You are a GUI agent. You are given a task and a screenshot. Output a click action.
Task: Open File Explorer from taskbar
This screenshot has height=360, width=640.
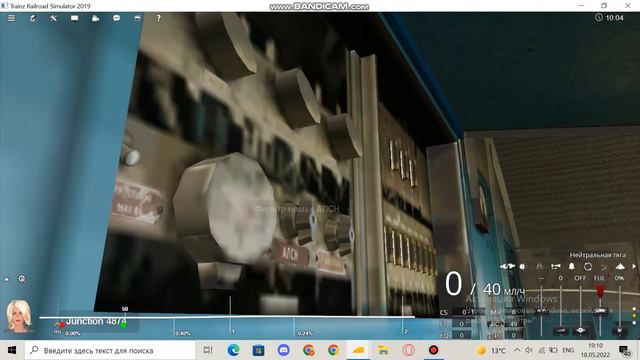(383, 350)
